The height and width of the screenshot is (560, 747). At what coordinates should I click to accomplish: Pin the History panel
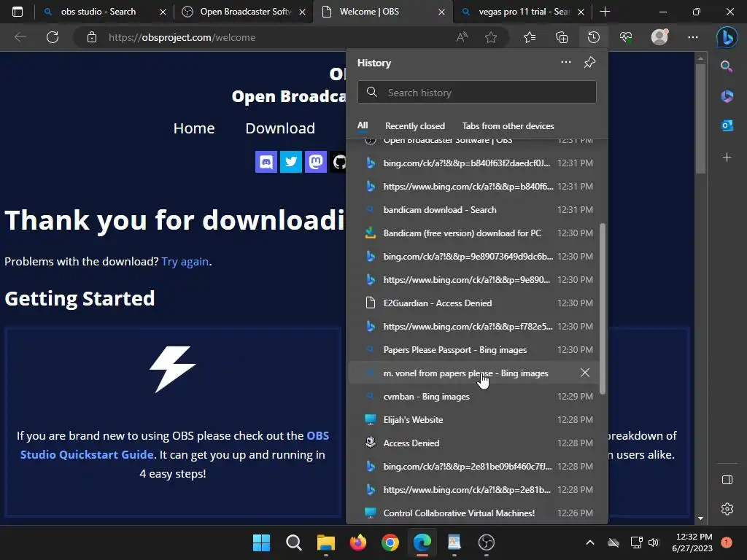(x=589, y=63)
